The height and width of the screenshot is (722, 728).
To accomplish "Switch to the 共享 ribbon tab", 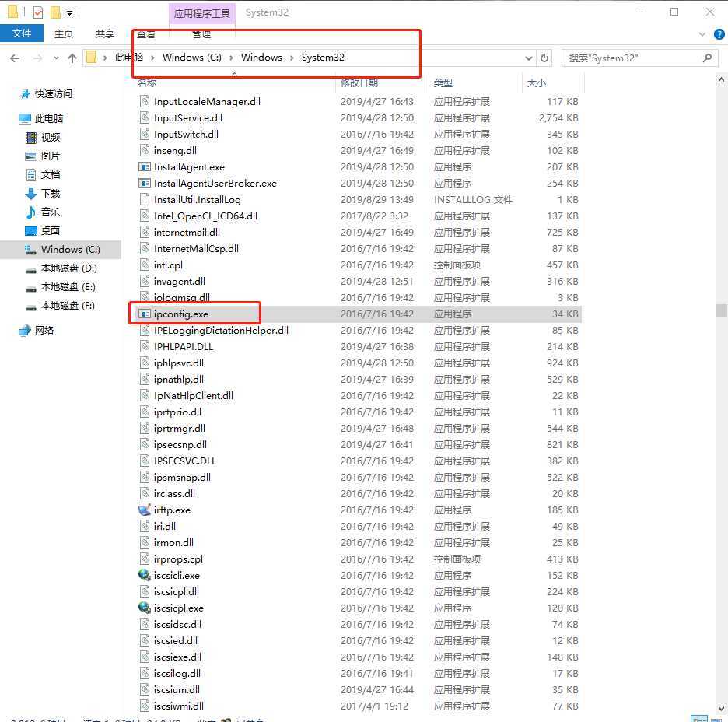I will 105,33.
